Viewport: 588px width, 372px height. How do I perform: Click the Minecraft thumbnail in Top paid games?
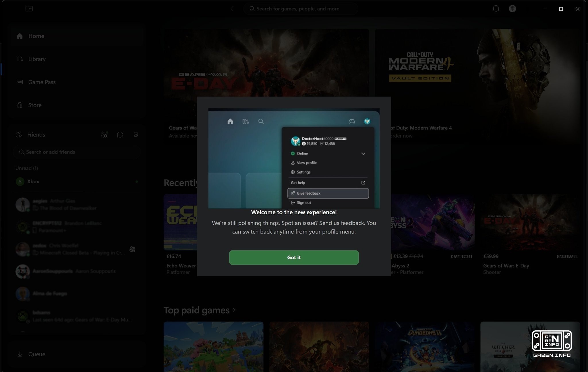[213, 347]
